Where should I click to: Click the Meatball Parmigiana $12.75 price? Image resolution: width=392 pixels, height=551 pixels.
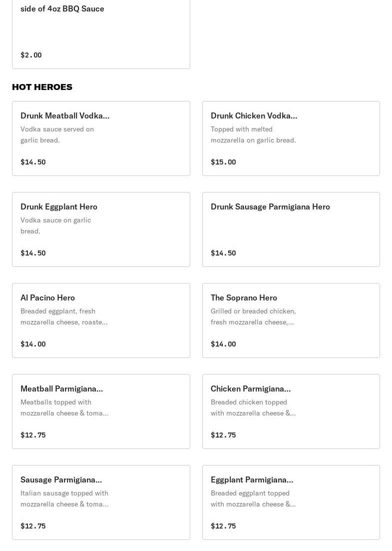(x=33, y=435)
